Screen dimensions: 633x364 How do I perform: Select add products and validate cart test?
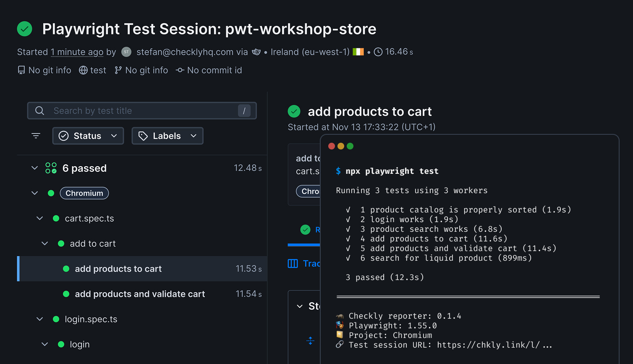click(140, 294)
